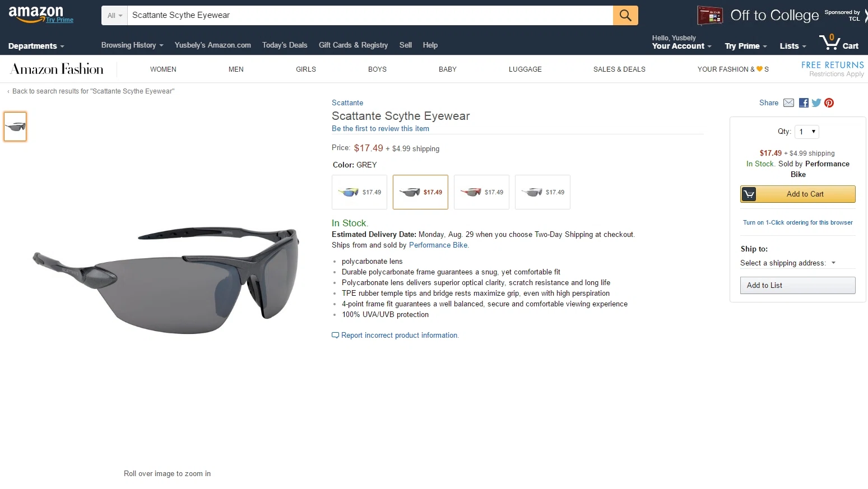The width and height of the screenshot is (868, 489).
Task: Open the Qty quantity dropdown
Action: [807, 132]
